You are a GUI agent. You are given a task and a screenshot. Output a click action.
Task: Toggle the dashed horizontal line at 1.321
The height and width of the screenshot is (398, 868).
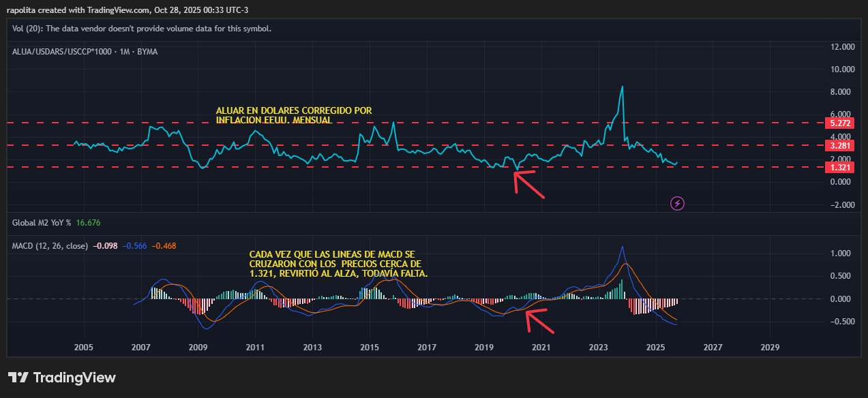[x=839, y=167]
